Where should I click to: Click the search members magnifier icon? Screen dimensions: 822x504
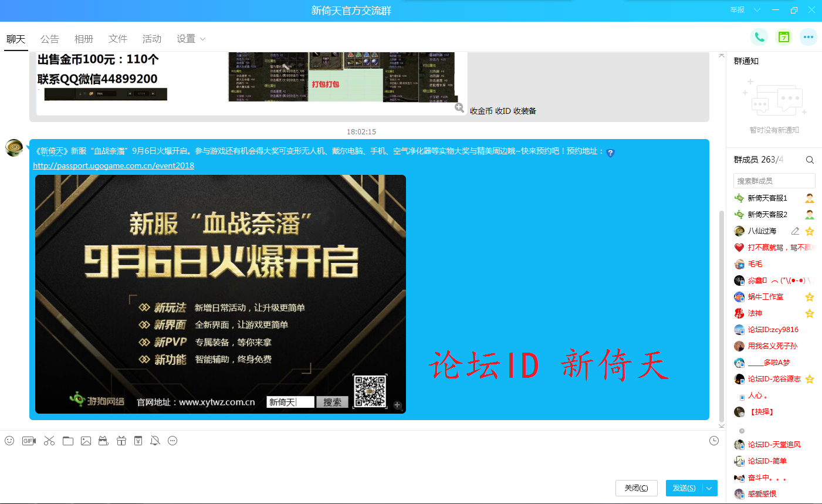(810, 160)
